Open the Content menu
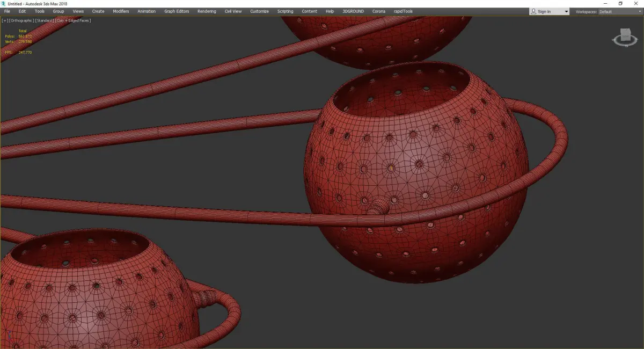This screenshot has height=349, width=644. coord(309,11)
